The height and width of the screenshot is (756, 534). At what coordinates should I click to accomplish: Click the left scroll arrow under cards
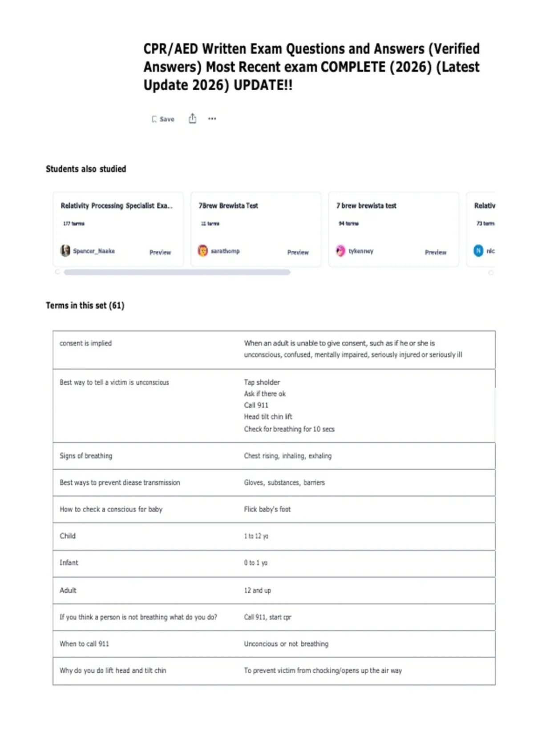pyautogui.click(x=57, y=272)
